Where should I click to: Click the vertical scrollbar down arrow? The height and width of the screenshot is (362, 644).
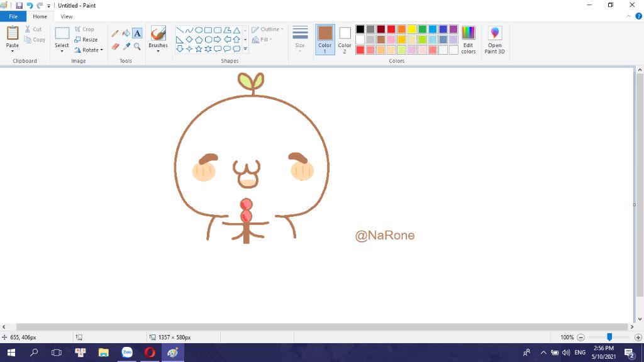pyautogui.click(x=640, y=319)
